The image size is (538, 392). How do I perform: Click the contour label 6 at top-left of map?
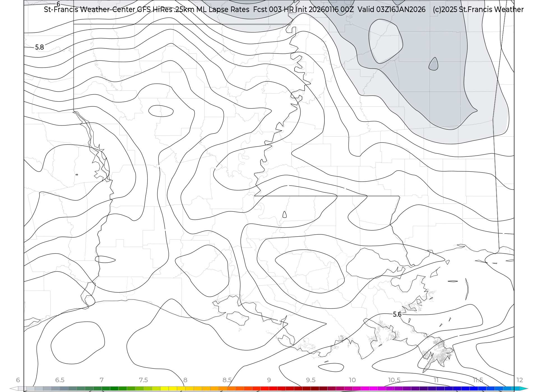pos(58,4)
